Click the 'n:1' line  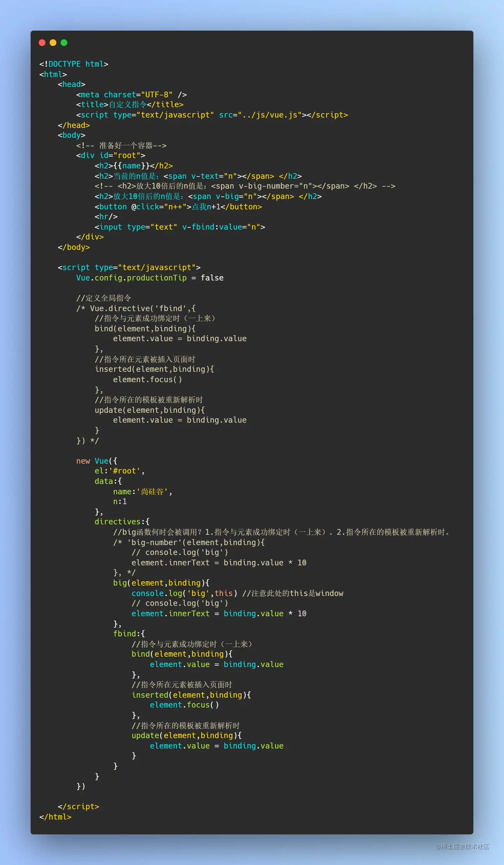[x=120, y=502]
